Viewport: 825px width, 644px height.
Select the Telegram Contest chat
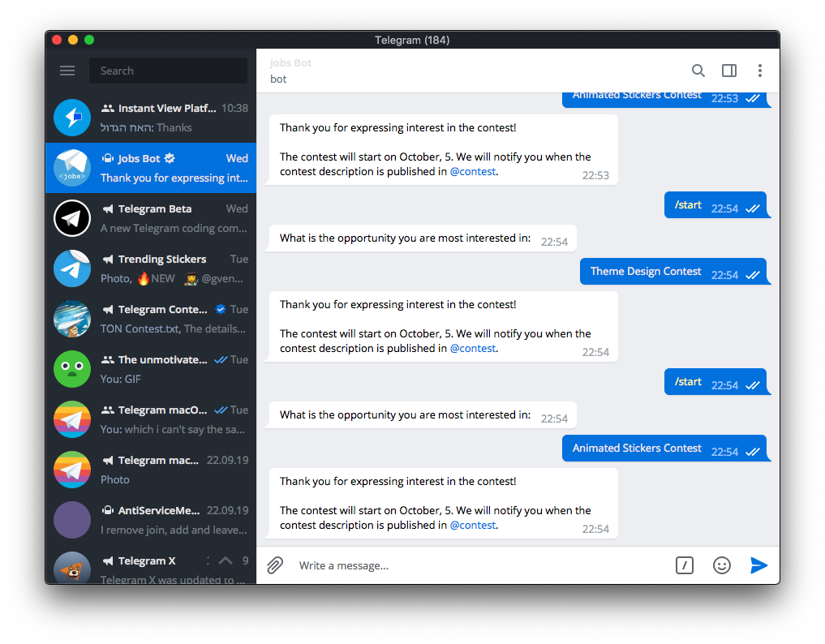(150, 319)
